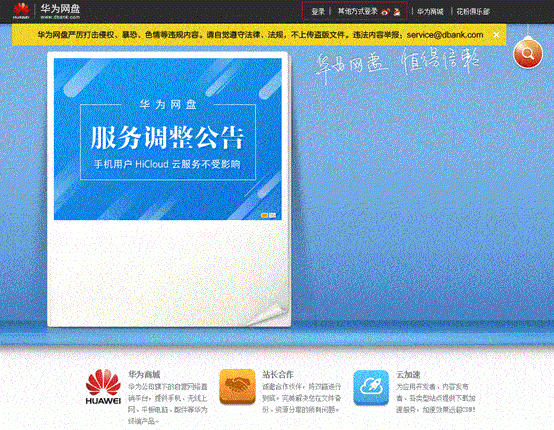This screenshot has width=554, height=430.
Task: Switch to the grey second carousel indicator dot
Action: (x=272, y=215)
